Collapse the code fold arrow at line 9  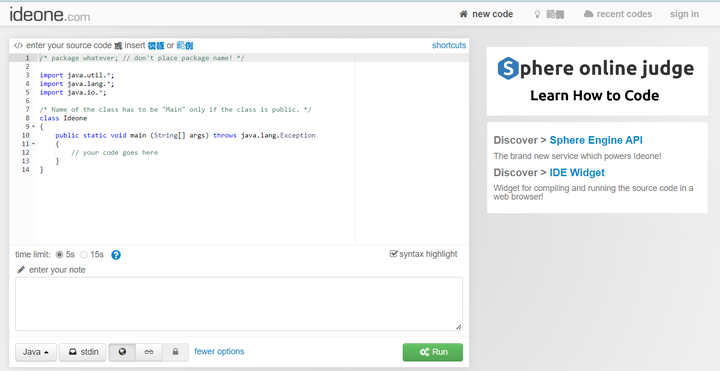point(34,127)
